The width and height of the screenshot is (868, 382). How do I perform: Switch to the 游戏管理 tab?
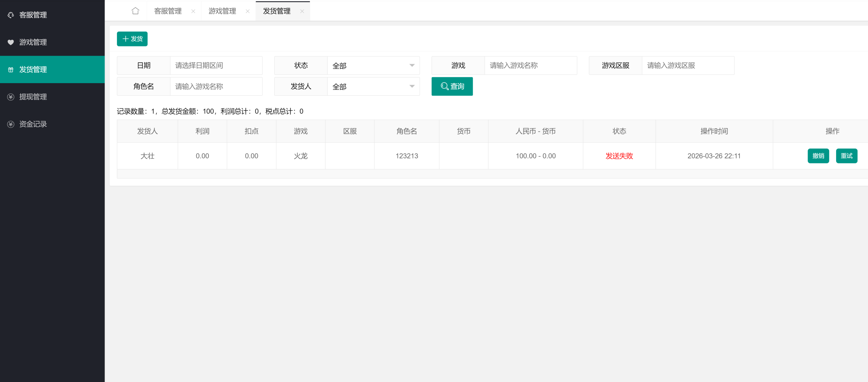[222, 11]
